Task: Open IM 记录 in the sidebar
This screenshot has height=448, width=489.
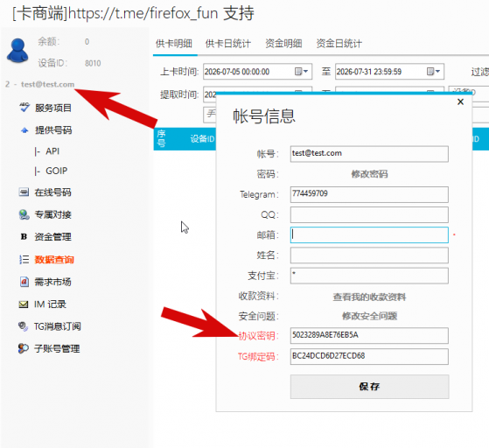Action: tap(50, 304)
